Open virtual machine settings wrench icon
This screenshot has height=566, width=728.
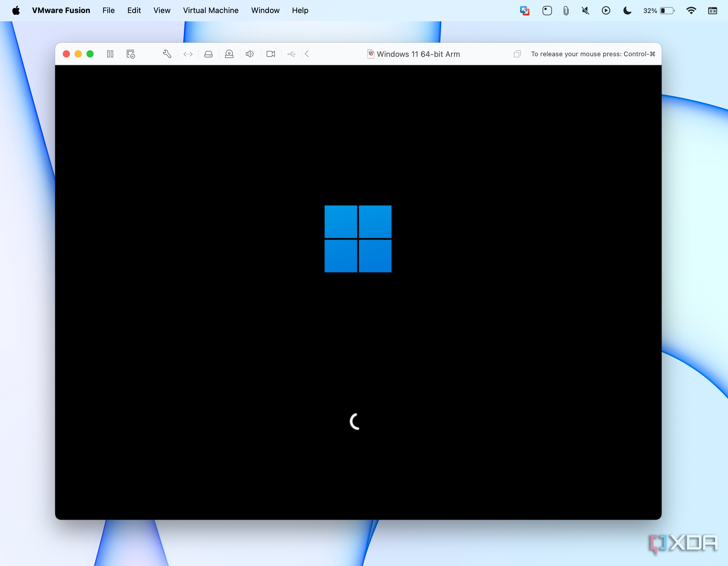(167, 54)
